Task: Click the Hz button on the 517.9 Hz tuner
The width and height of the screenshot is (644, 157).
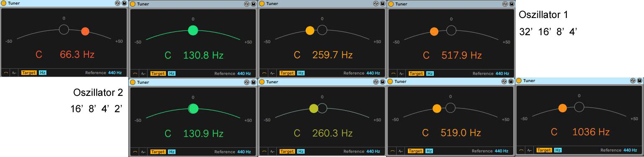Action: (x=430, y=73)
